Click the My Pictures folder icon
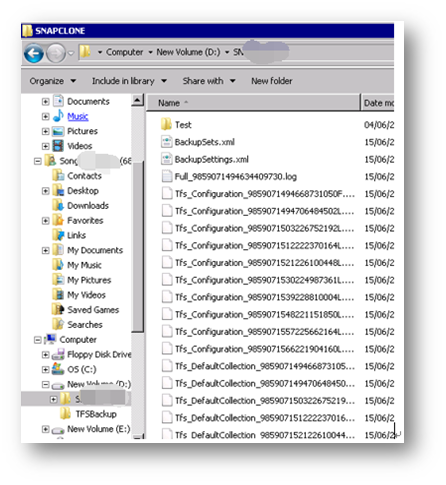Image resolution: width=446 pixels, height=485 pixels. (58, 279)
